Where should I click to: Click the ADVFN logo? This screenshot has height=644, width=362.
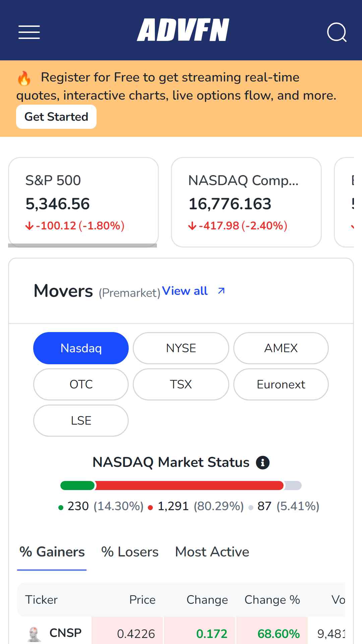pyautogui.click(x=183, y=30)
